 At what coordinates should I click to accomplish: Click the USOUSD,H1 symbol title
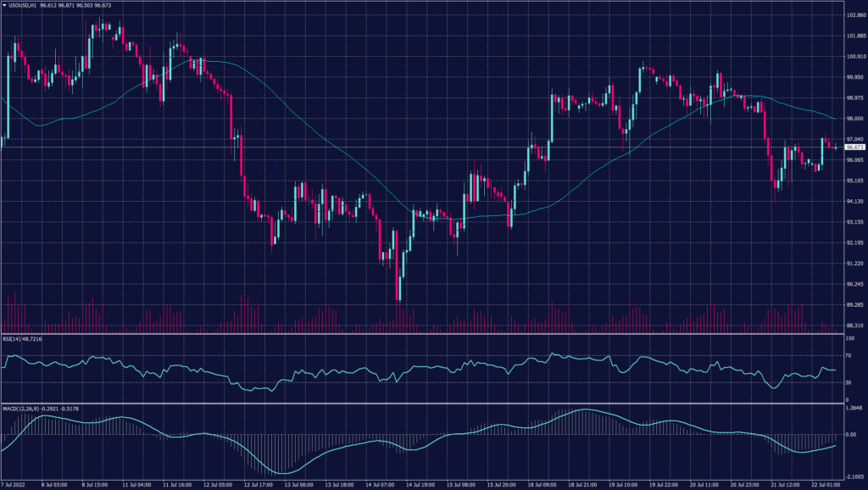point(22,5)
